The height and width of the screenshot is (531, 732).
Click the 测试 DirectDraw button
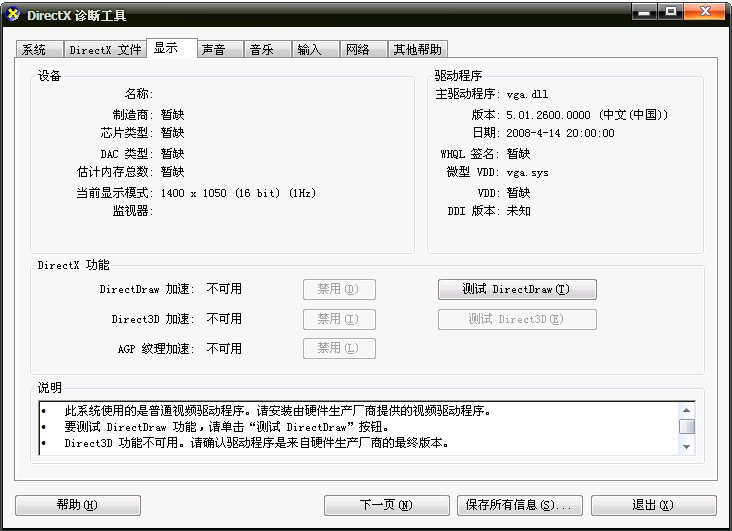[517, 289]
